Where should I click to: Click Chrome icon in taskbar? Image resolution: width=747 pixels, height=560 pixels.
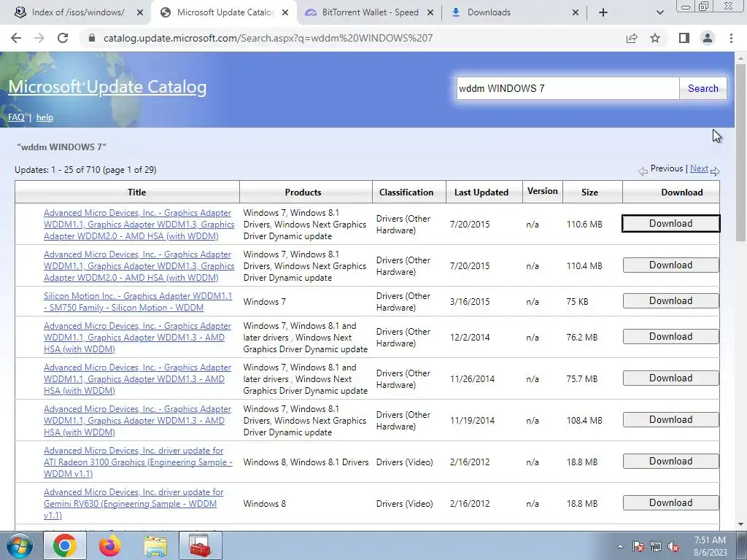(65, 545)
